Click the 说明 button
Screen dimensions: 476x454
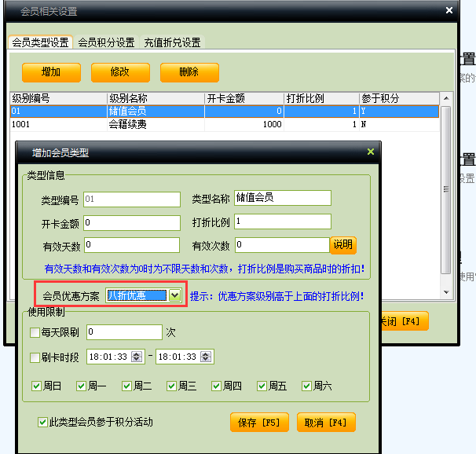pyautogui.click(x=342, y=245)
